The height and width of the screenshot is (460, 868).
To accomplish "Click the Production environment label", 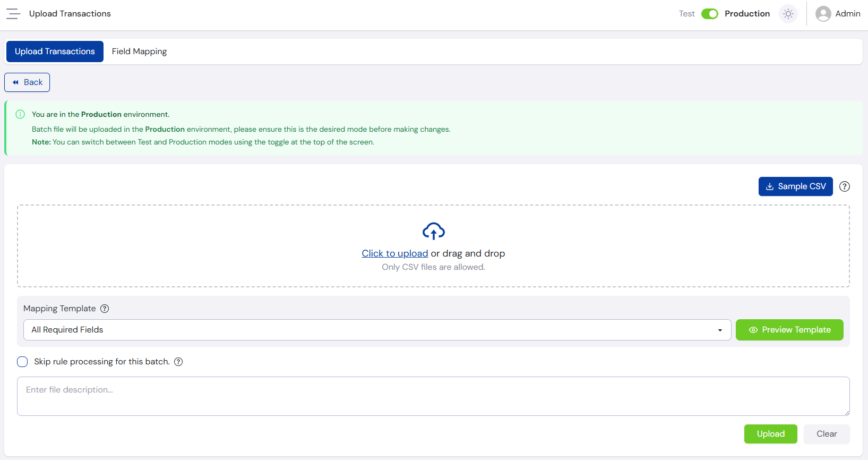I will coord(747,14).
